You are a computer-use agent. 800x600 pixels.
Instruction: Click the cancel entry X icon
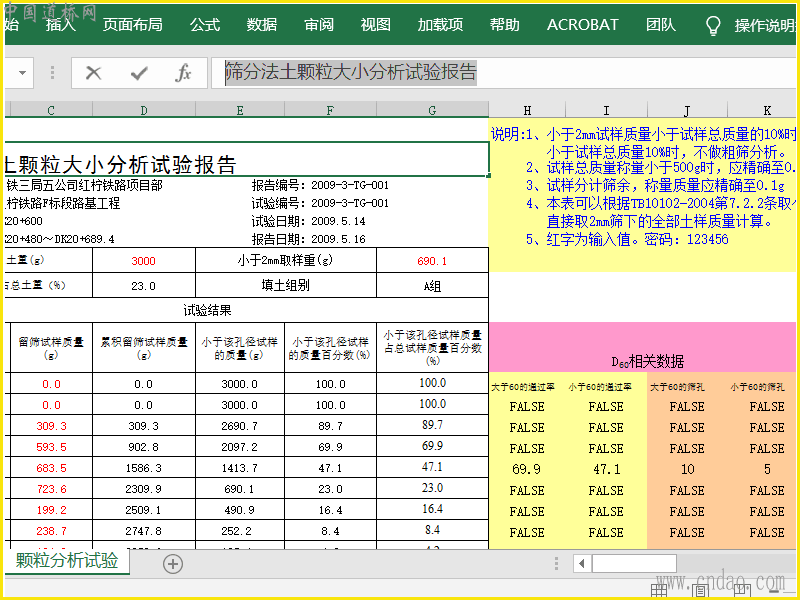click(94, 73)
